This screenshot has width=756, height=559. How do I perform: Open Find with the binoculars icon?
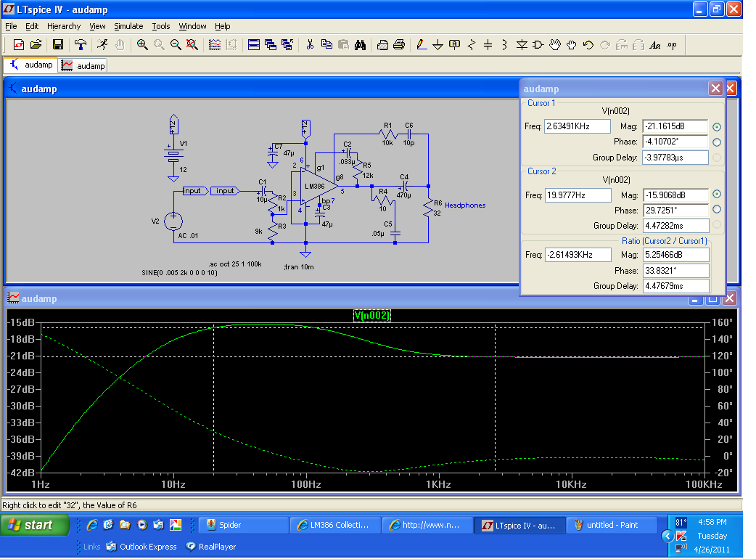click(360, 45)
